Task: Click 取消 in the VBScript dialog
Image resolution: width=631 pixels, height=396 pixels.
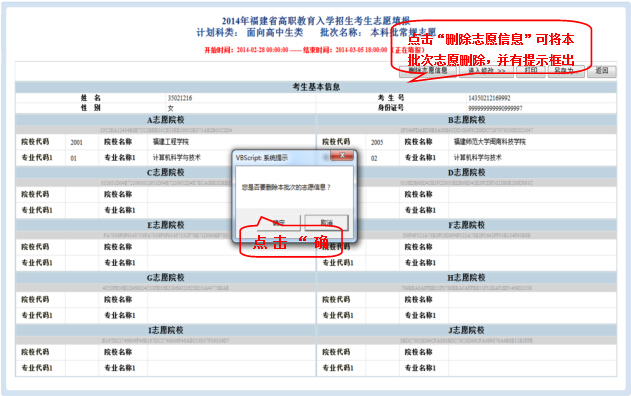Action: click(x=326, y=222)
